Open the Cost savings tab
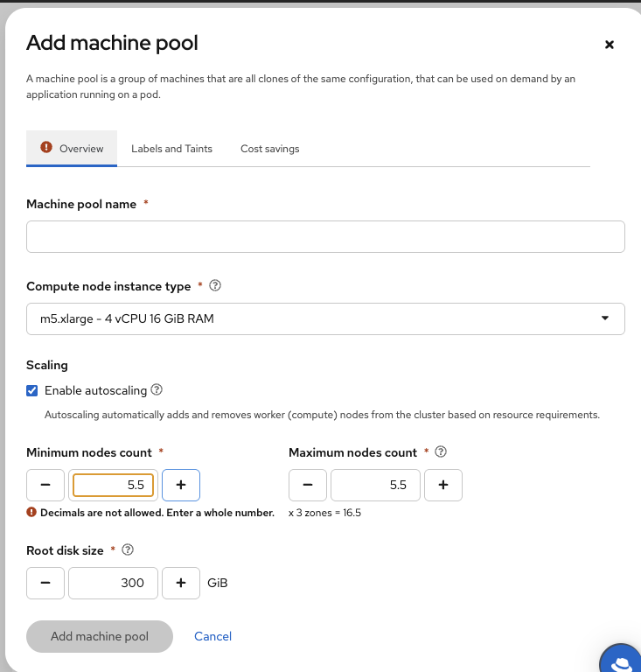The height and width of the screenshot is (672, 641). [x=270, y=149]
